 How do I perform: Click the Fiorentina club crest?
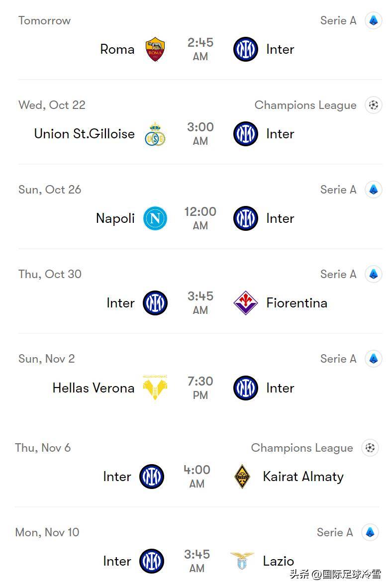[x=246, y=303]
